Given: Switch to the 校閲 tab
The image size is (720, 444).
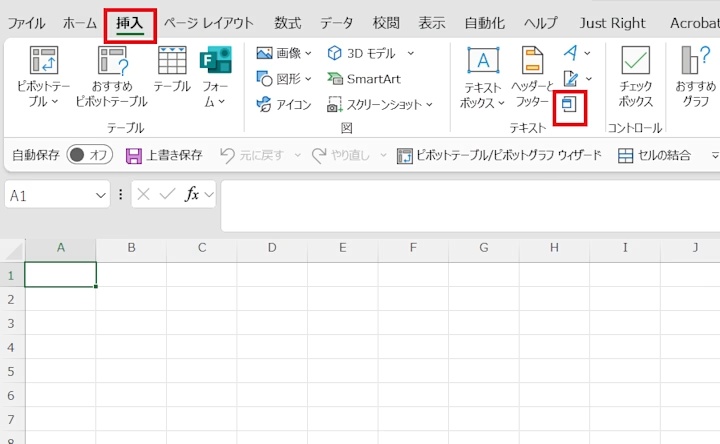Looking at the screenshot, I should (386, 23).
